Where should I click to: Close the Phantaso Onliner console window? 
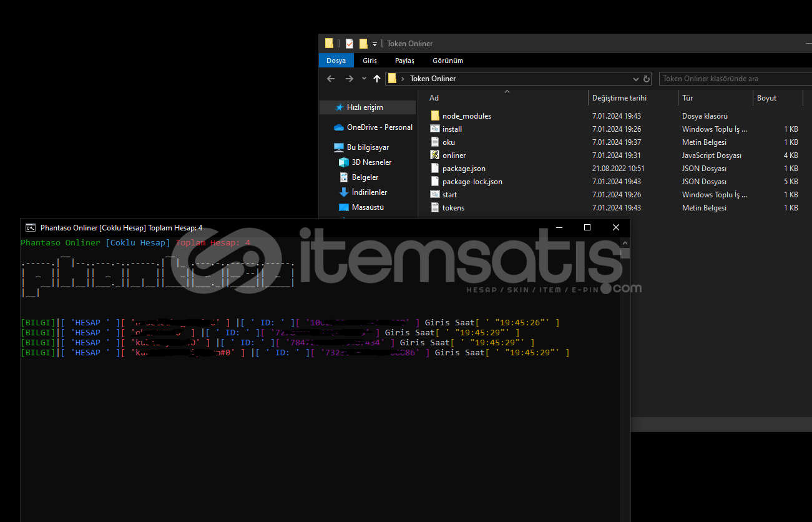(616, 228)
